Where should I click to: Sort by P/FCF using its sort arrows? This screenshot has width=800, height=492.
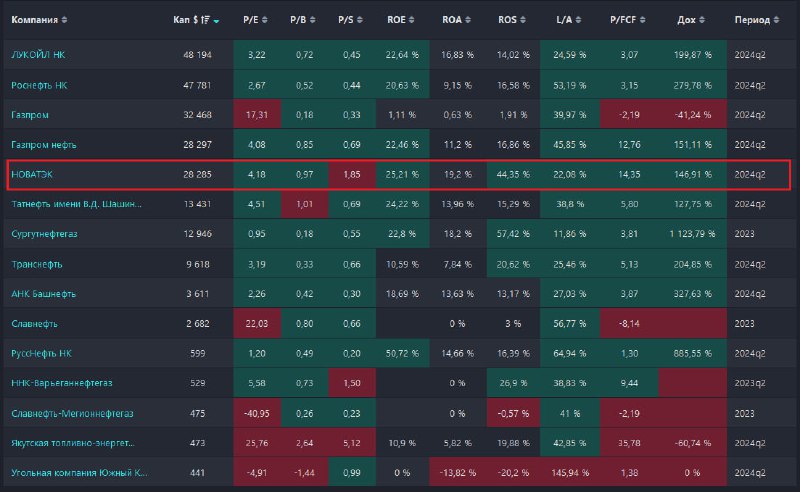[x=642, y=20]
